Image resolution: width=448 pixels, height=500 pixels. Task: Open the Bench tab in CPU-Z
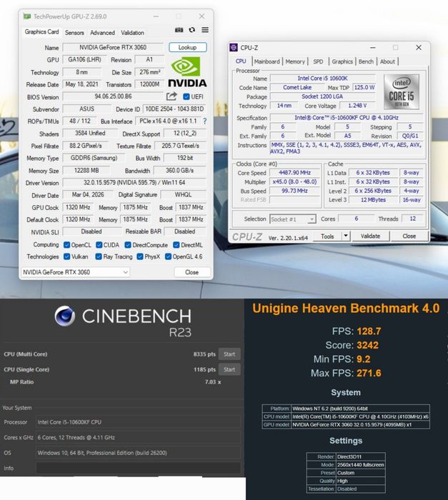click(366, 61)
